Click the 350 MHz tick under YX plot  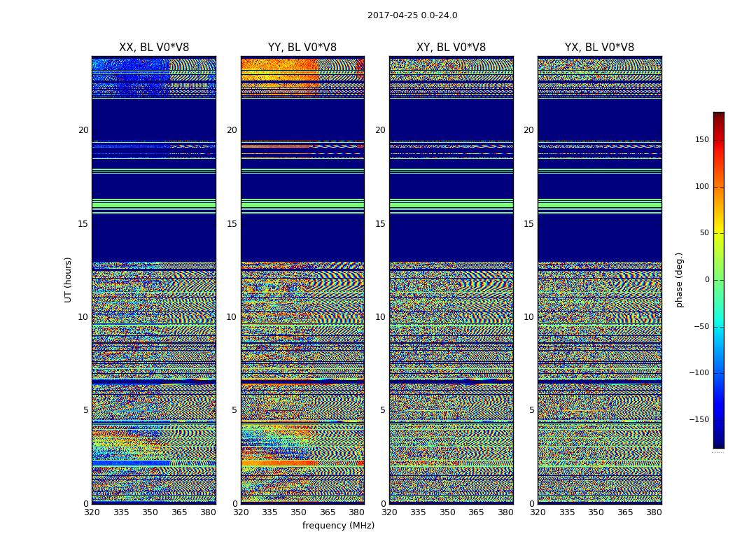pos(596,512)
